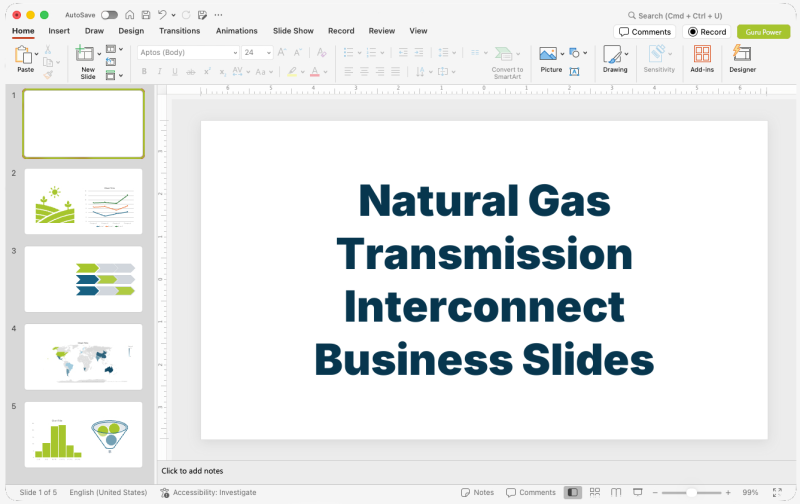Screen dimensions: 800x504
Task: Click English (United States) language button
Action: click(108, 492)
